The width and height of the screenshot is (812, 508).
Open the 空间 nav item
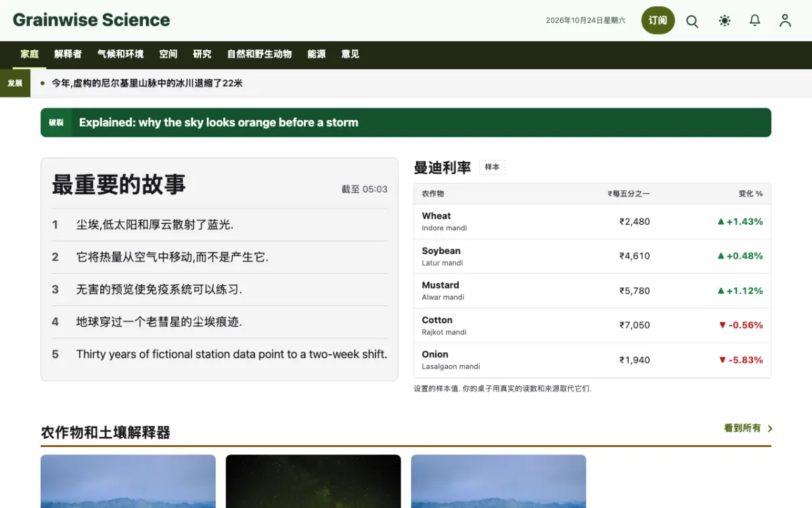[x=168, y=54]
